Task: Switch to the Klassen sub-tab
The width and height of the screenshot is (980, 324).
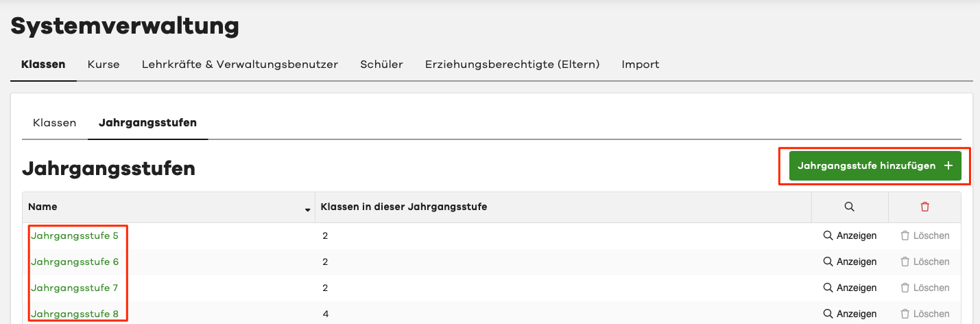Action: 54,123
